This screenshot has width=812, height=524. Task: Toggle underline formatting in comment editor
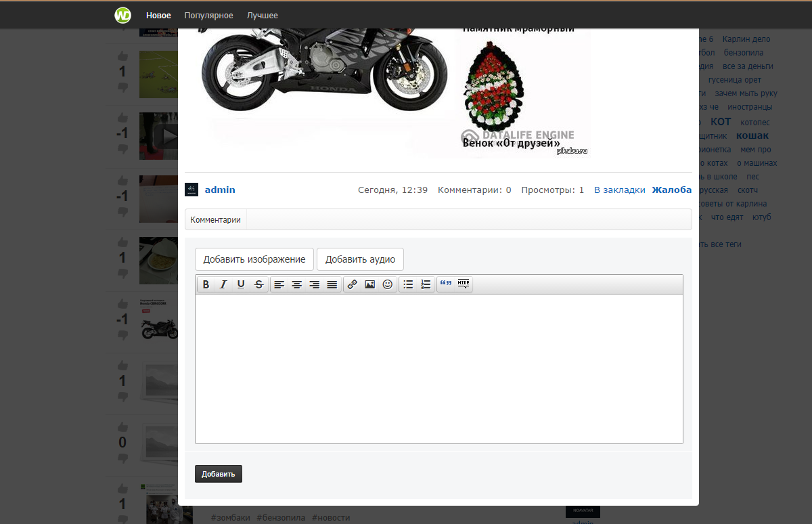pos(241,285)
